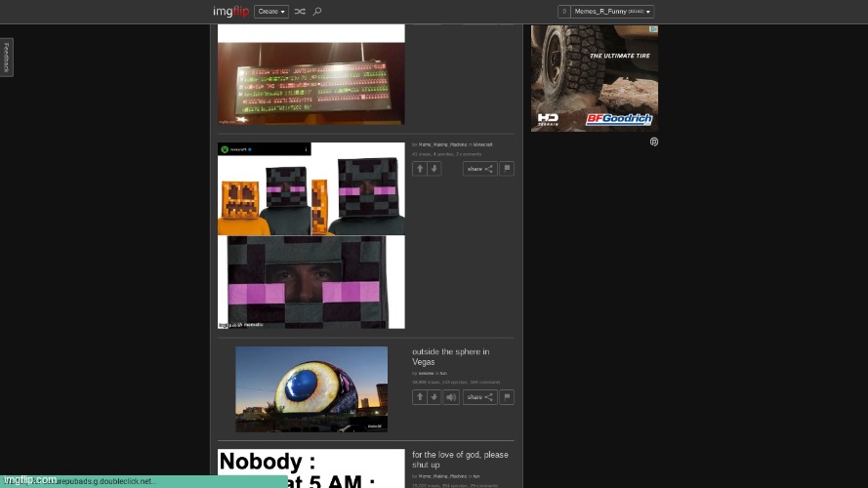Open the imgflip home logo
The height and width of the screenshot is (488, 868).
[230, 11]
